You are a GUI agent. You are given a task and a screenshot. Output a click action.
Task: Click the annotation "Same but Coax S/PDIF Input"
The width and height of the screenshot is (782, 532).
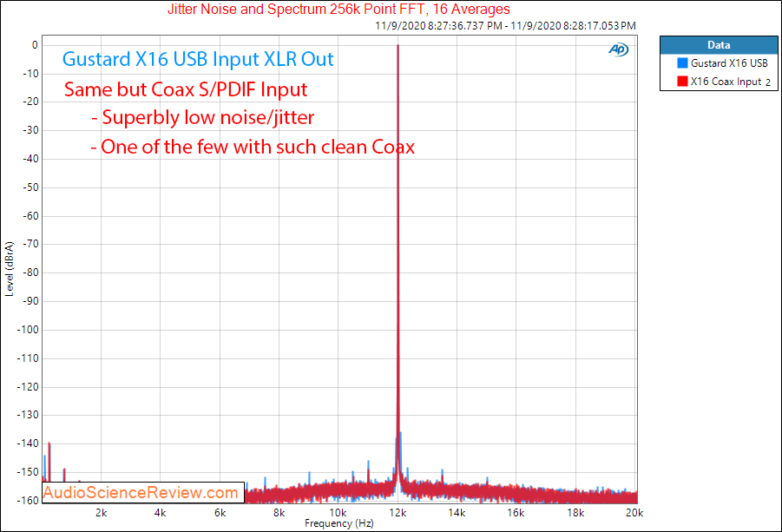pos(186,89)
